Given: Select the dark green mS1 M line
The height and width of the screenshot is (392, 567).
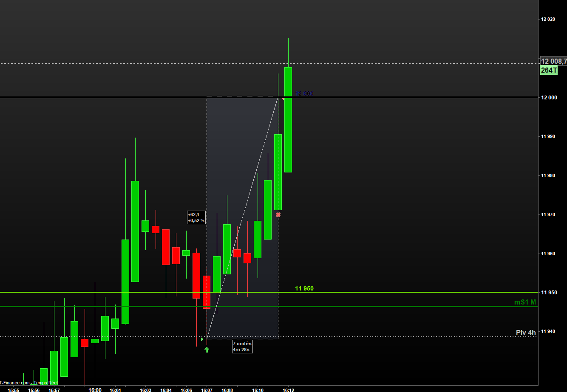Looking at the screenshot, I should click(268, 306).
